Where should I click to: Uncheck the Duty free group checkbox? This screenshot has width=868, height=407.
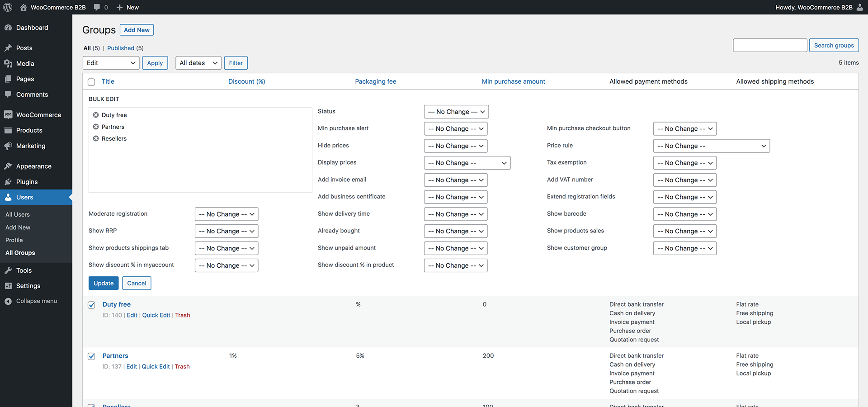click(91, 305)
